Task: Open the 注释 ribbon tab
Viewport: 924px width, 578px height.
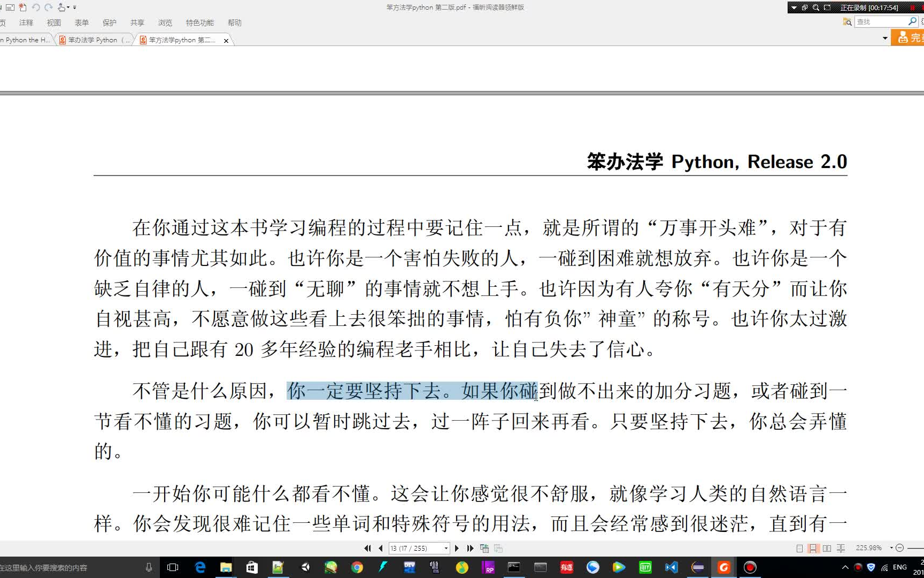Action: click(26, 22)
